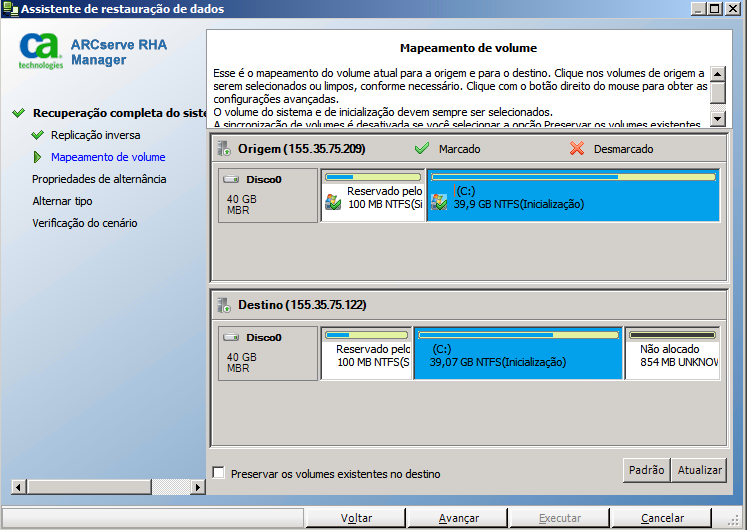Image resolution: width=747 pixels, height=530 pixels.
Task: Open the Alternar tipo step
Action: coord(62,201)
